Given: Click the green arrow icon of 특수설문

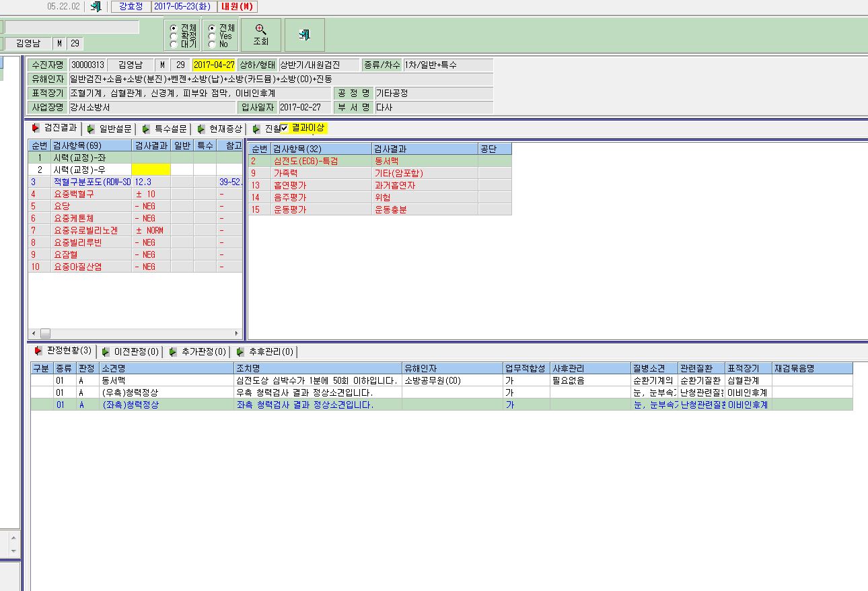Looking at the screenshot, I should [146, 129].
